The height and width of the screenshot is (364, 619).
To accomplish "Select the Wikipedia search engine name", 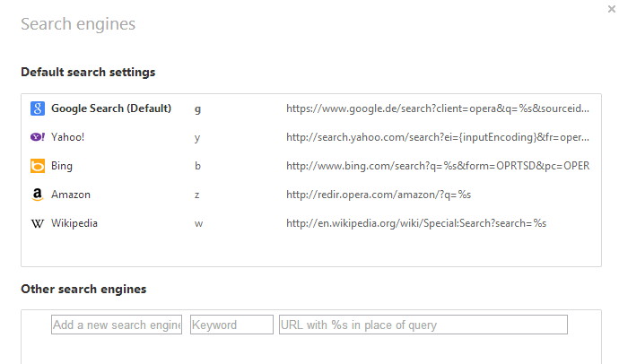I will (x=74, y=223).
